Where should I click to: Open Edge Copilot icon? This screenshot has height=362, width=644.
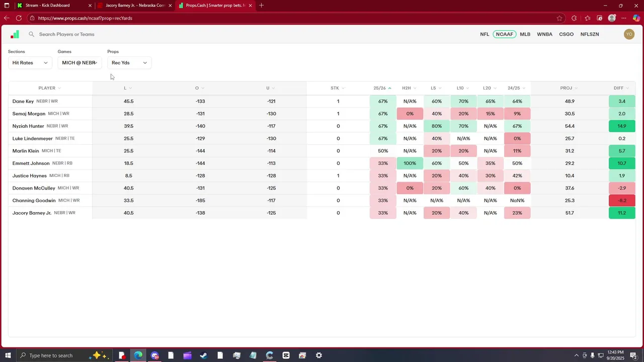[x=636, y=18]
